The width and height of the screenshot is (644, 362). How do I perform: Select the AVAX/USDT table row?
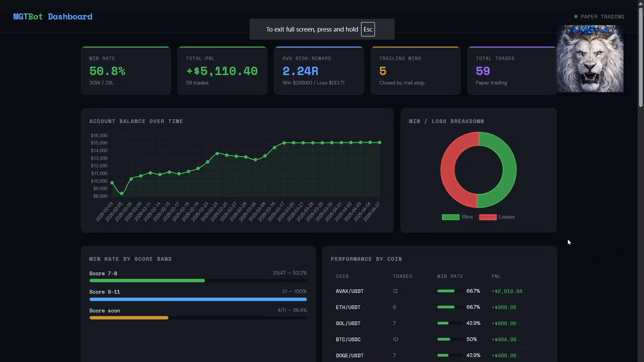point(350,291)
